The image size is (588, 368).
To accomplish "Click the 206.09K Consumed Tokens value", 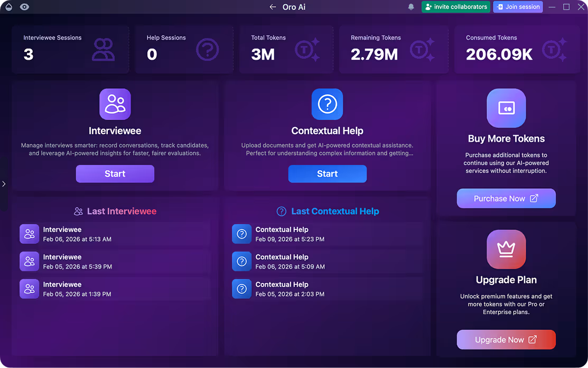I will coord(499,55).
